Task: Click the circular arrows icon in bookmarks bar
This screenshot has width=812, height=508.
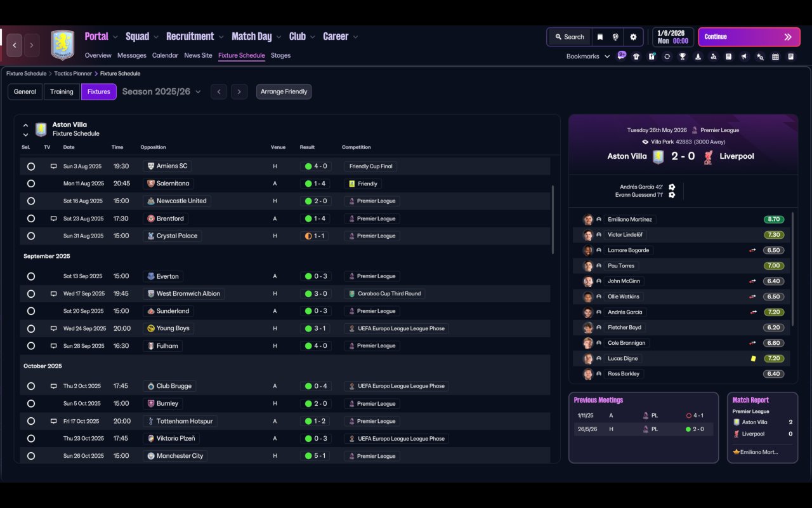Action: tap(667, 57)
